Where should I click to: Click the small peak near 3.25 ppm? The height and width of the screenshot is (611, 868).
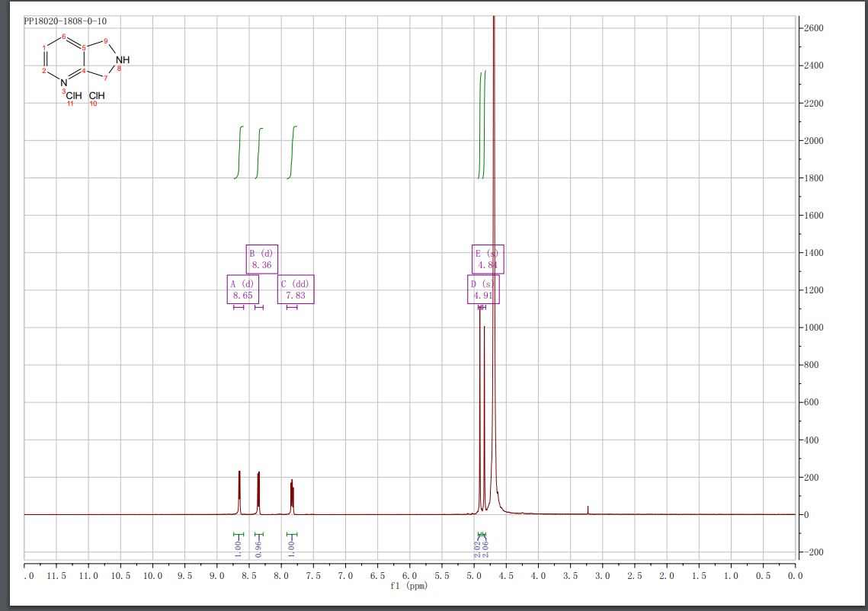[588, 509]
